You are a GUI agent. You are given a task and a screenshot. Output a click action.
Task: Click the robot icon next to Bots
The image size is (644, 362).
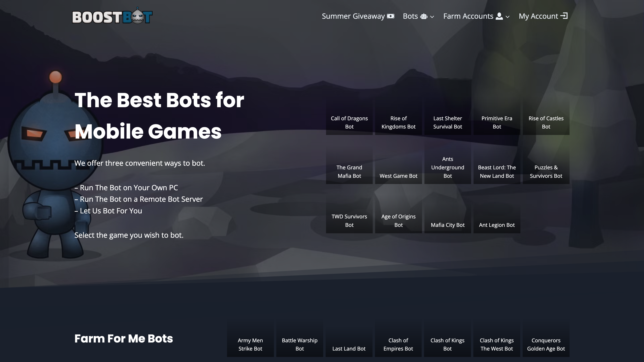(424, 16)
